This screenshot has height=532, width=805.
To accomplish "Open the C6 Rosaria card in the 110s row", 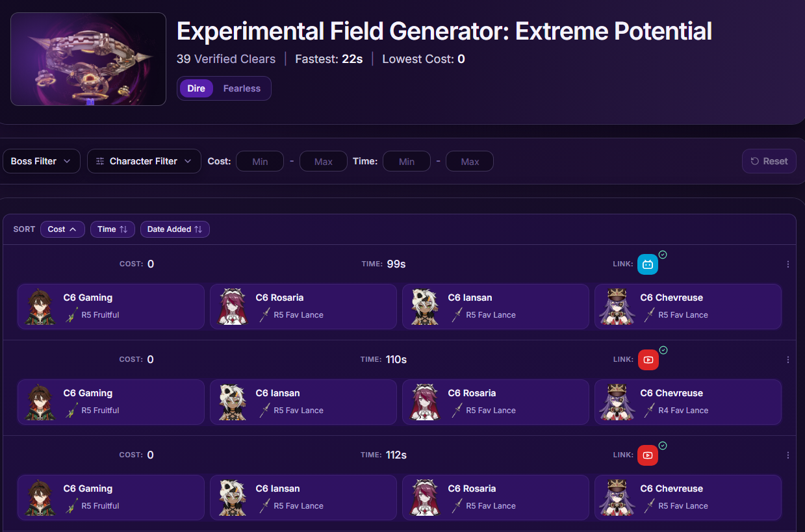I will [x=496, y=402].
